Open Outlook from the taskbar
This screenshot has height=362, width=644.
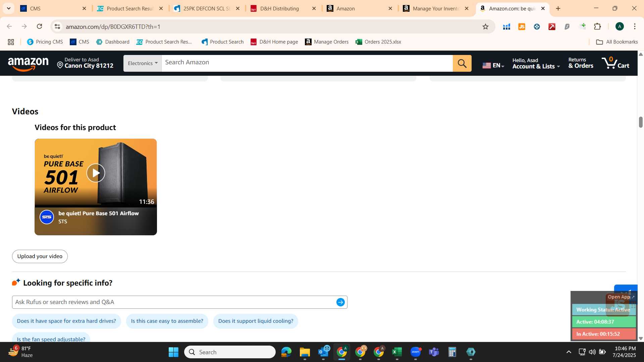(x=323, y=352)
